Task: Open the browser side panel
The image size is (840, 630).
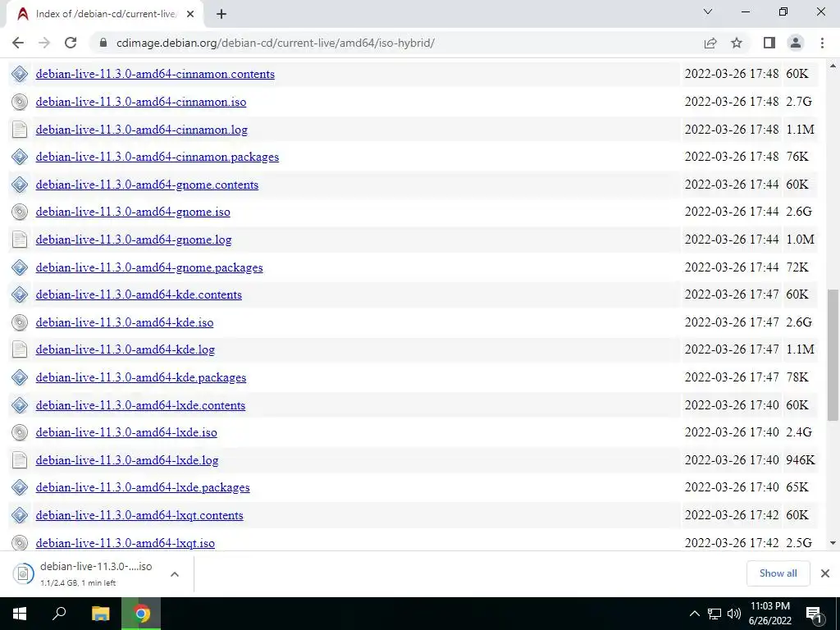Action: (x=769, y=43)
